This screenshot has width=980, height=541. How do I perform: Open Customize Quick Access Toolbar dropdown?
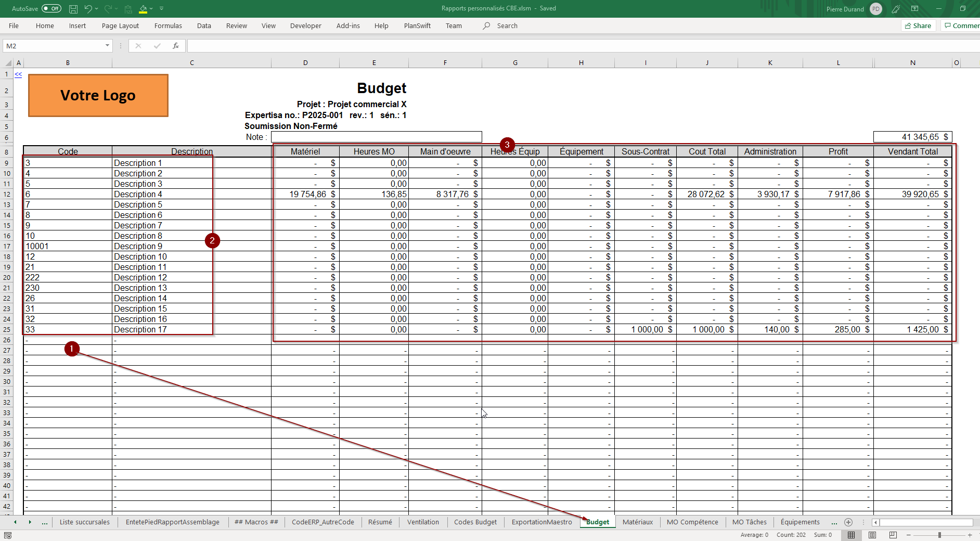click(162, 9)
